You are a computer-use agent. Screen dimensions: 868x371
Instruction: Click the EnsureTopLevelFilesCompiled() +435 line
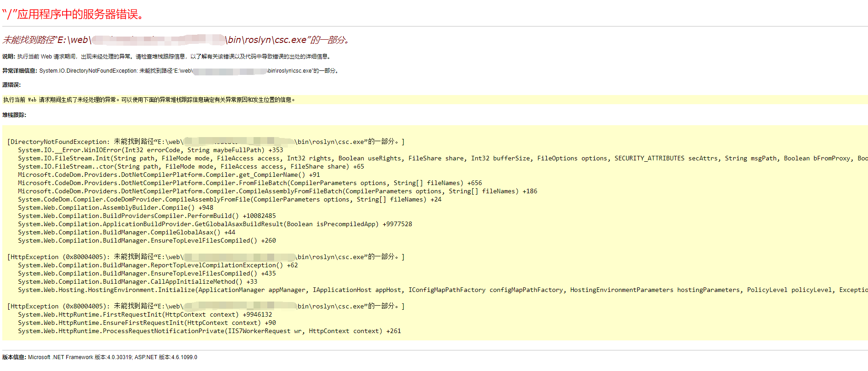point(147,273)
